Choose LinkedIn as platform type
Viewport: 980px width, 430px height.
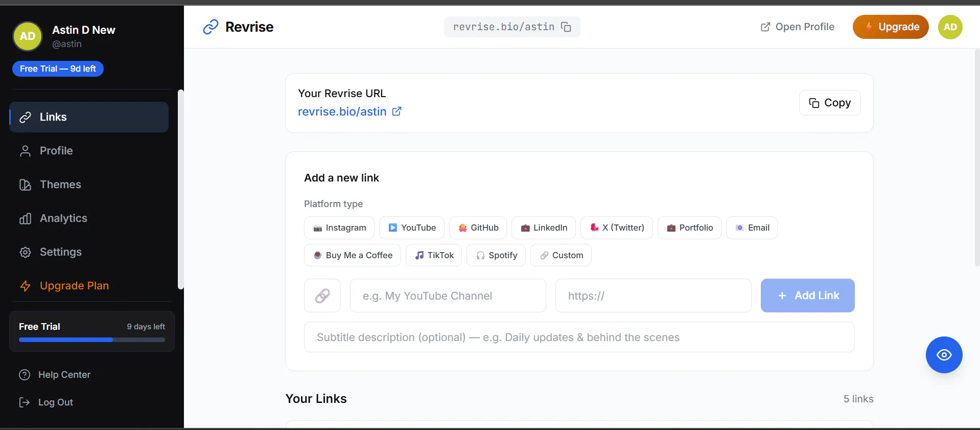[x=544, y=228]
